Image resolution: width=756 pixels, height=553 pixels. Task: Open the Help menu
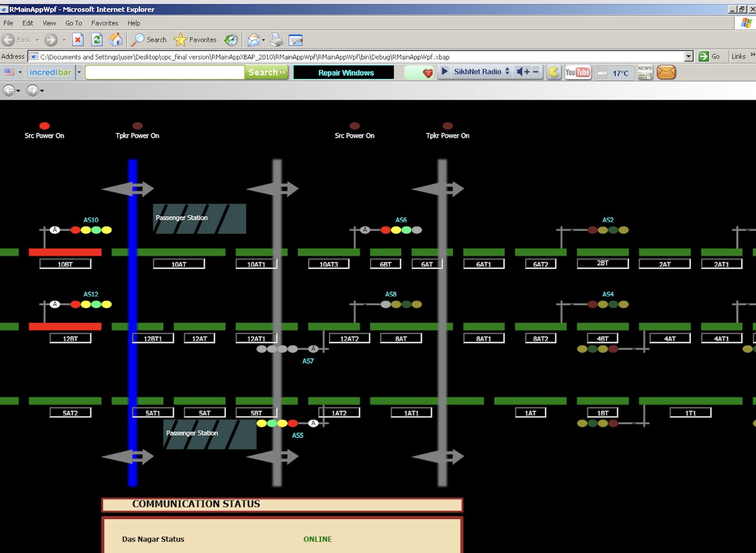pos(134,23)
